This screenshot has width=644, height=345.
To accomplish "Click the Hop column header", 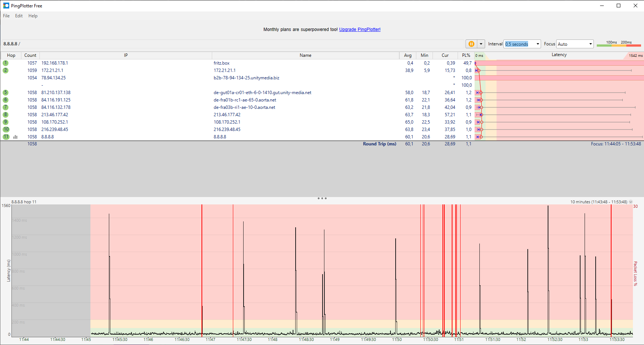I will tap(11, 55).
